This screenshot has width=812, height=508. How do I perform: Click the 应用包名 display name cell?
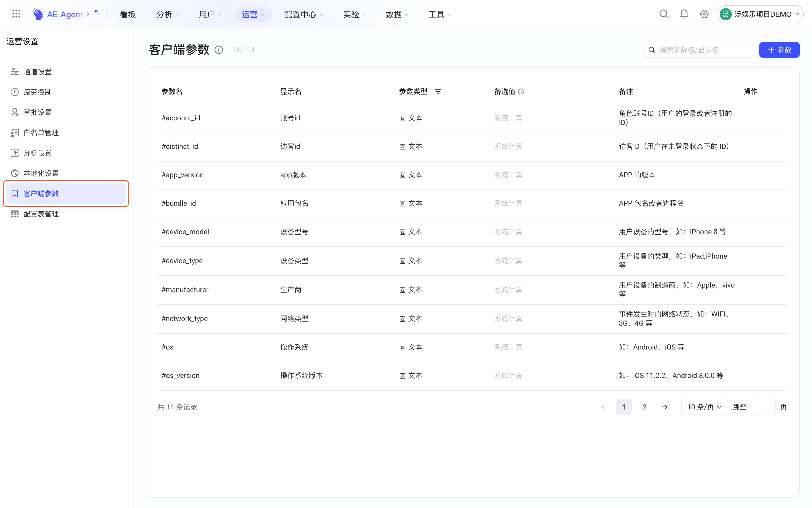[294, 203]
